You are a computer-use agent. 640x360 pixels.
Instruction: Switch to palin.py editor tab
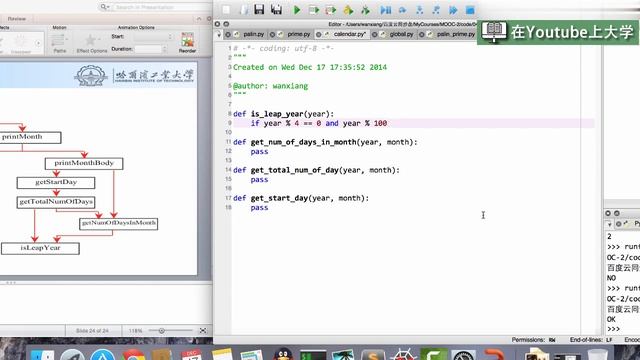(x=253, y=34)
